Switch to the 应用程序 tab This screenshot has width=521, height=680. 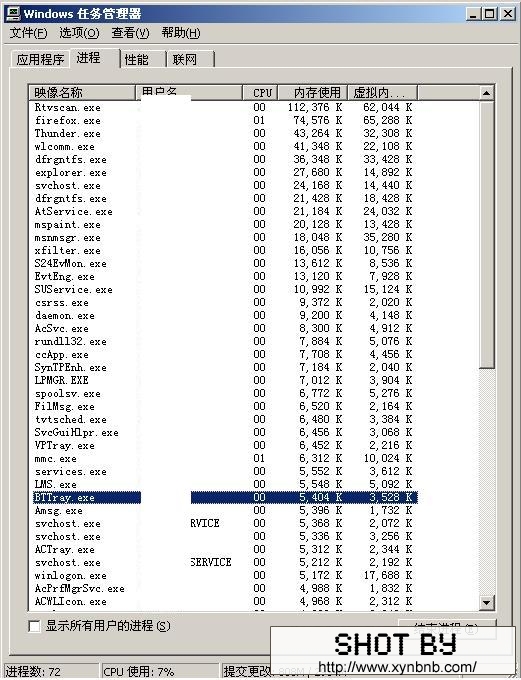tap(40, 59)
